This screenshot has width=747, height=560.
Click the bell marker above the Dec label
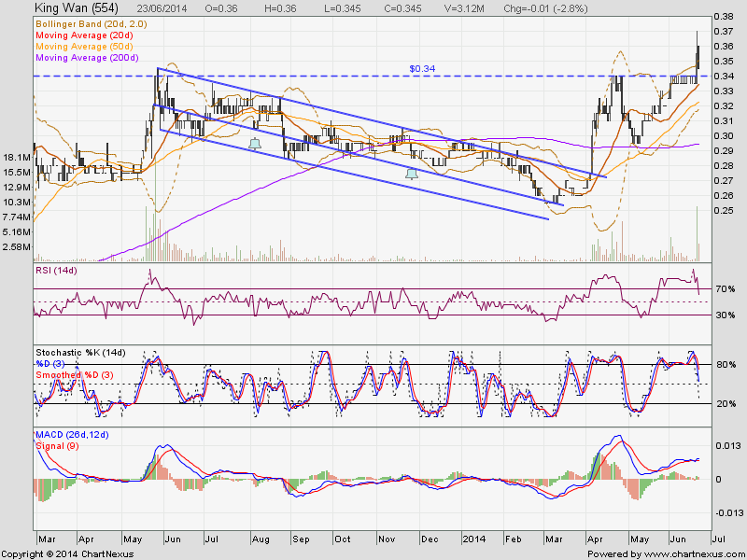point(412,173)
